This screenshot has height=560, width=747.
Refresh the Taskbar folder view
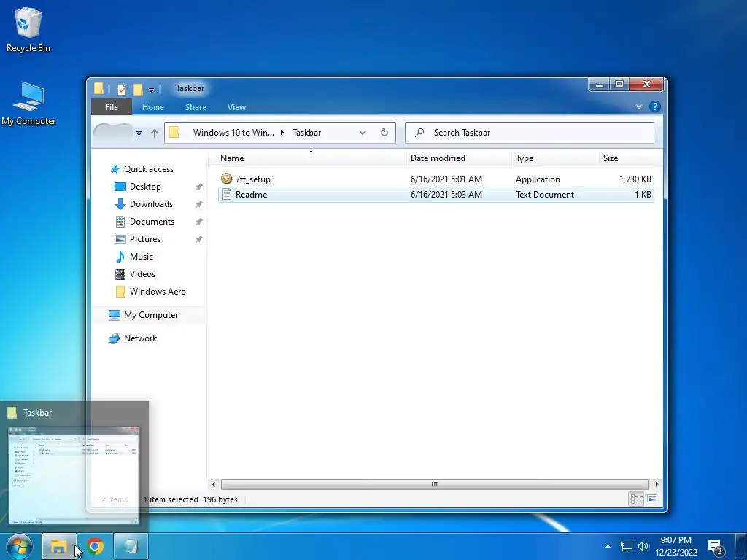pos(384,133)
